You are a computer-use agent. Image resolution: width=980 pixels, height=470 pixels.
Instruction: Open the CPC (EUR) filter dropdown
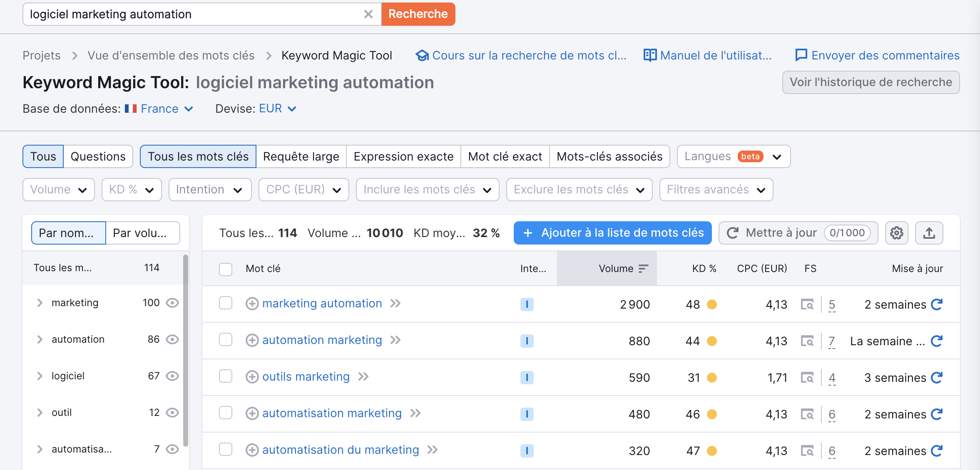pos(304,190)
